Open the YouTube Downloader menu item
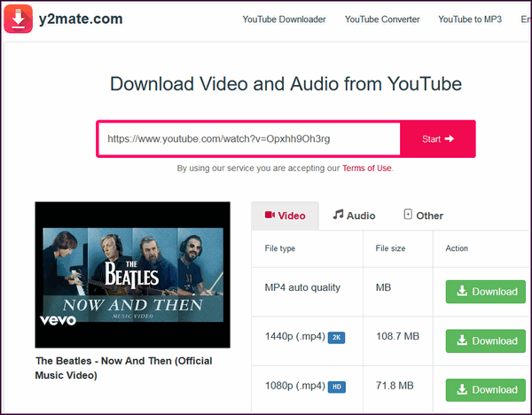Image resolution: width=532 pixels, height=415 pixels. 284,20
